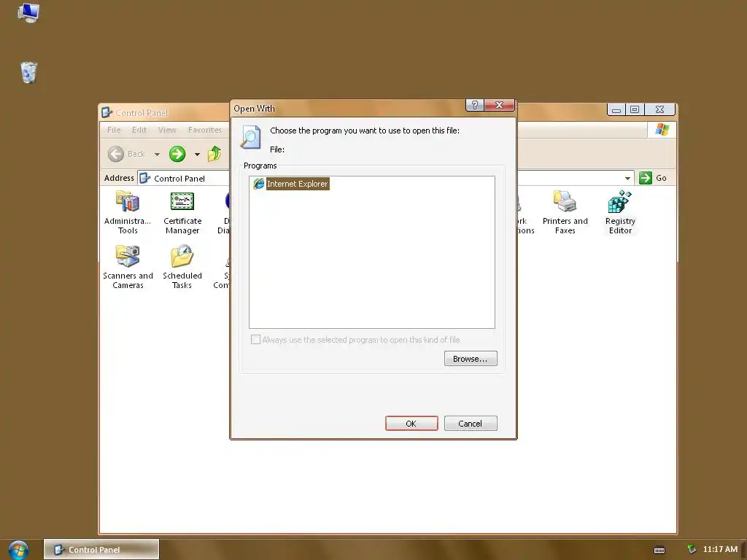Open Scheduled Tasks icon
This screenshot has width=747, height=560.
(182, 267)
